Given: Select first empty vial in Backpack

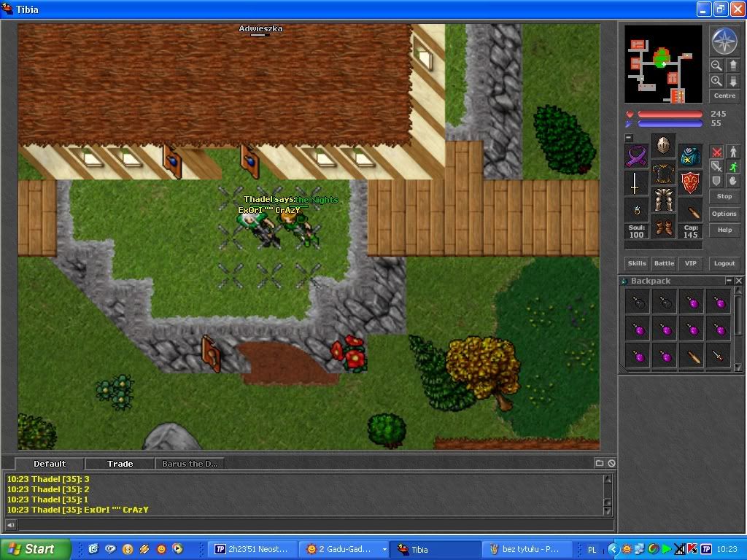Looking at the screenshot, I should point(638,303).
